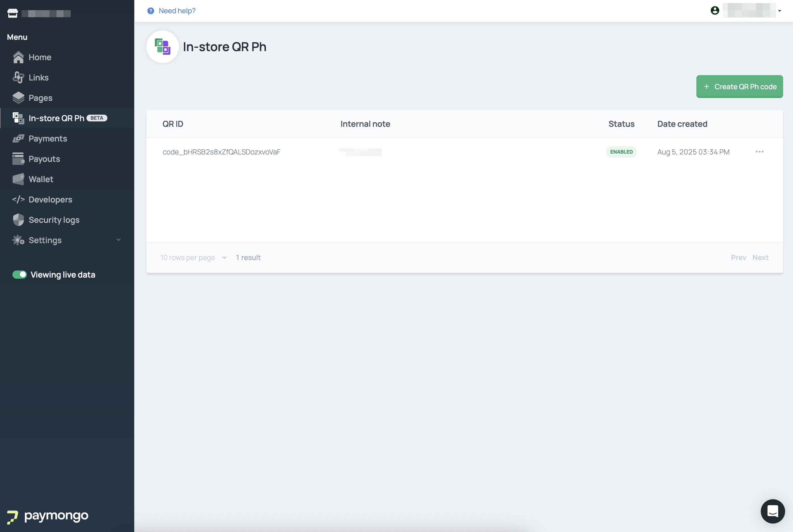Screen dimensions: 793x532
Task: Click the ENABLED status badge
Action: pyautogui.click(x=621, y=152)
